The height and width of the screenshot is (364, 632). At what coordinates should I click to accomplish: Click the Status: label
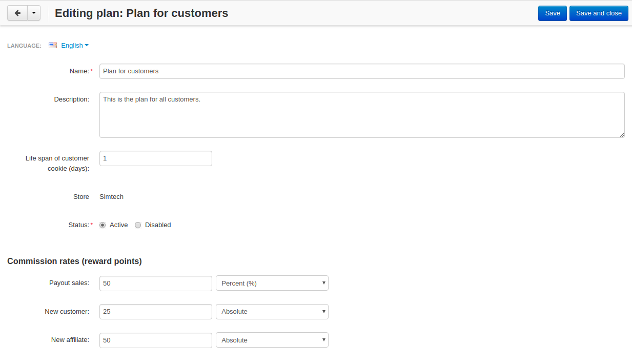click(x=79, y=225)
